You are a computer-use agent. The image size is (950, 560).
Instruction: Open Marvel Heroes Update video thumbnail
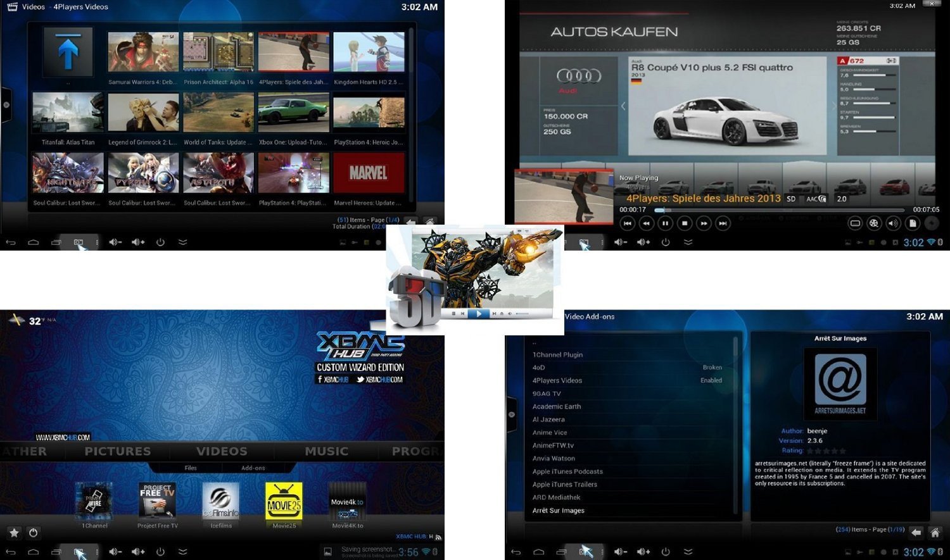coord(369,172)
